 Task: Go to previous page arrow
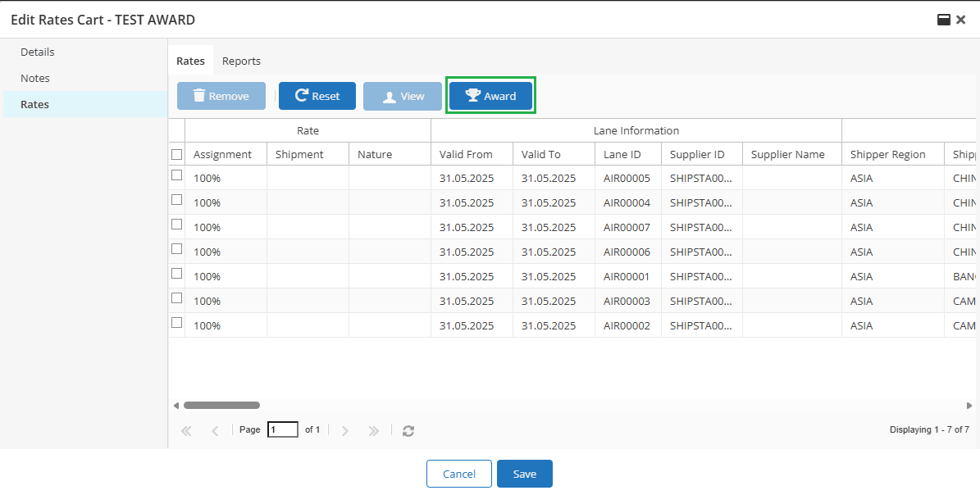coord(215,430)
